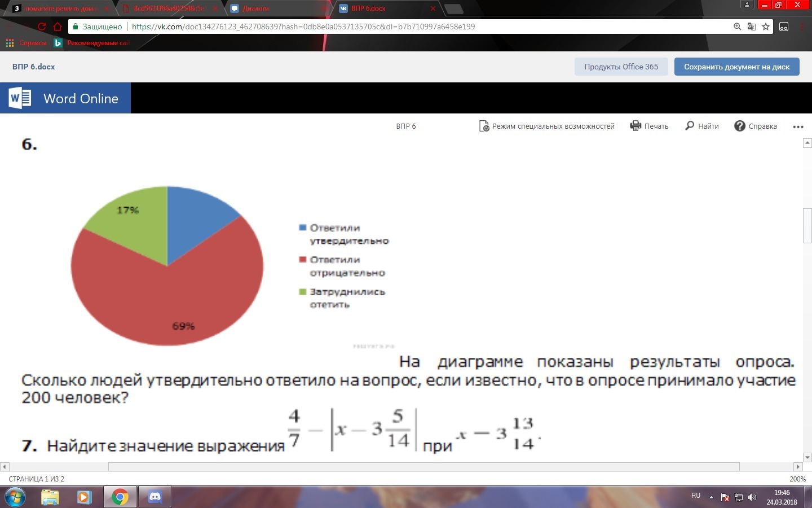812x508 pixels.
Task: Reload the page with the refresh icon
Action: click(x=42, y=27)
